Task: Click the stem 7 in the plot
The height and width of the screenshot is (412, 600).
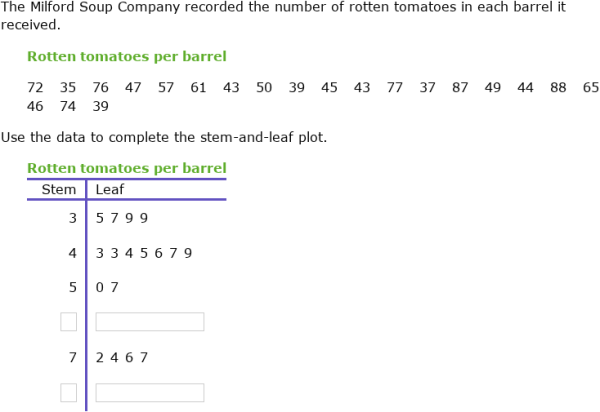Action: pyautogui.click(x=73, y=357)
